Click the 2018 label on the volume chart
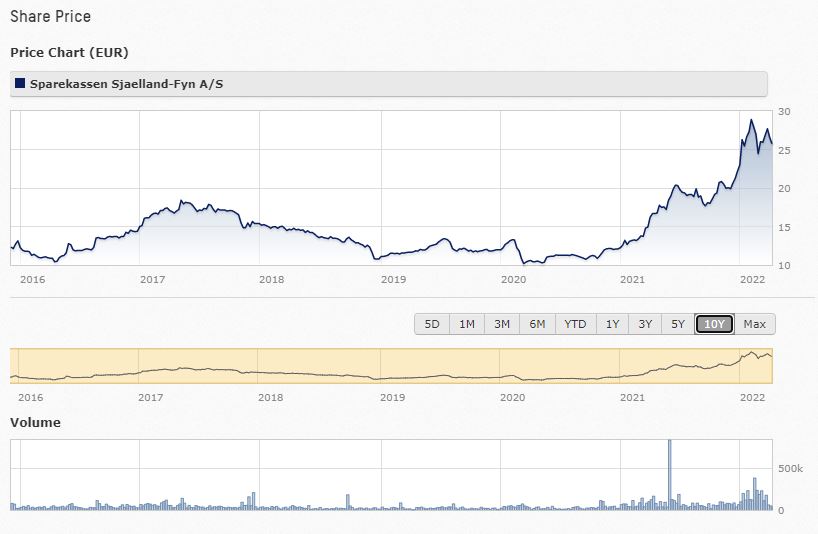 (x=272, y=524)
